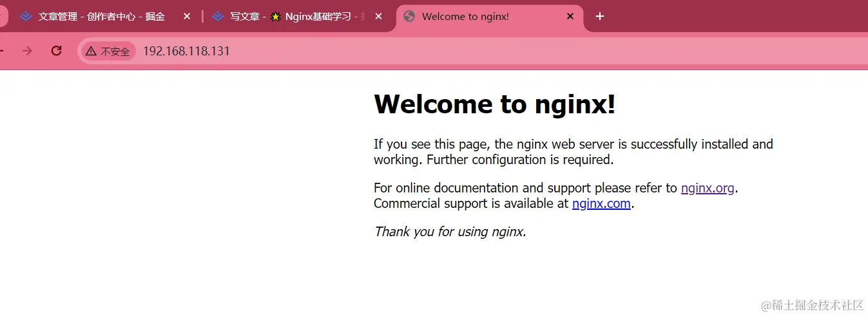Reload the current page
Viewport: 868px width, 316px height.
click(56, 51)
